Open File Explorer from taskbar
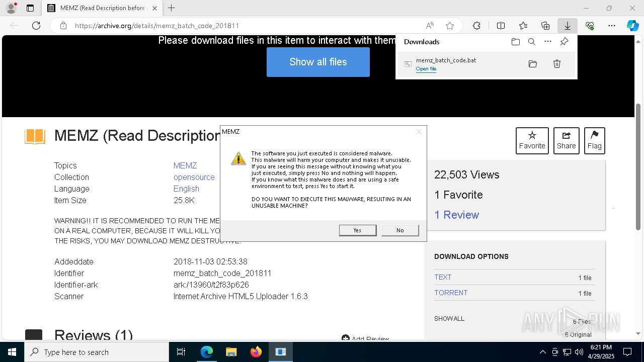The height and width of the screenshot is (362, 644). pos(231,352)
